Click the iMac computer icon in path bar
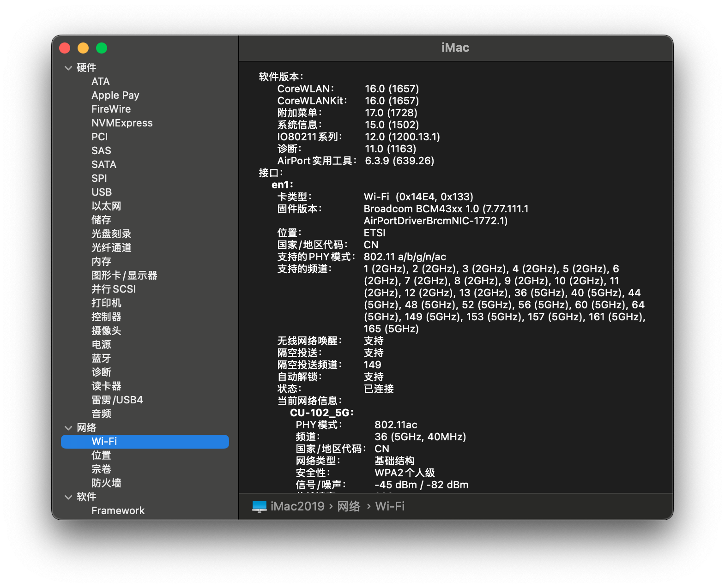 pyautogui.click(x=260, y=506)
